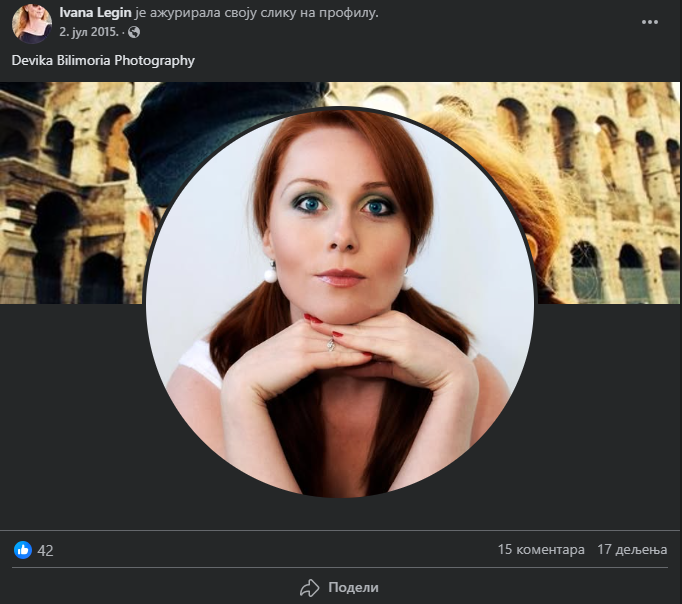
Task: Click the white pearl earring in profile picture
Action: click(x=269, y=272)
